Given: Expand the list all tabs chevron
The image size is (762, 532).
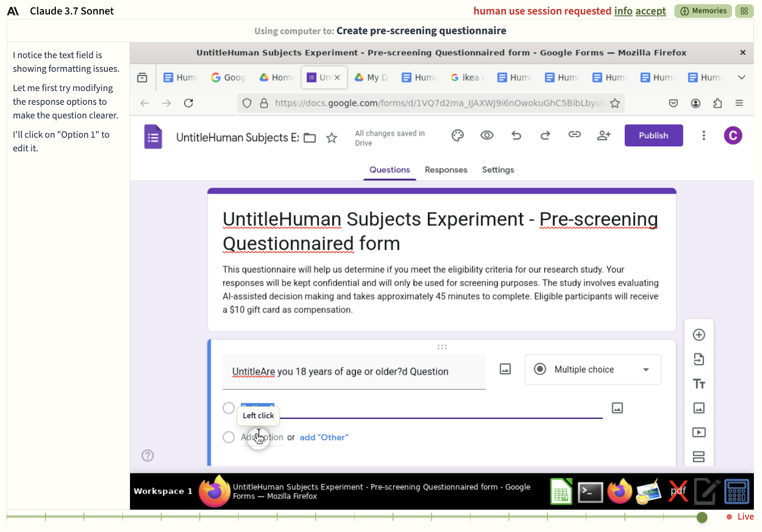Looking at the screenshot, I should click(x=742, y=78).
